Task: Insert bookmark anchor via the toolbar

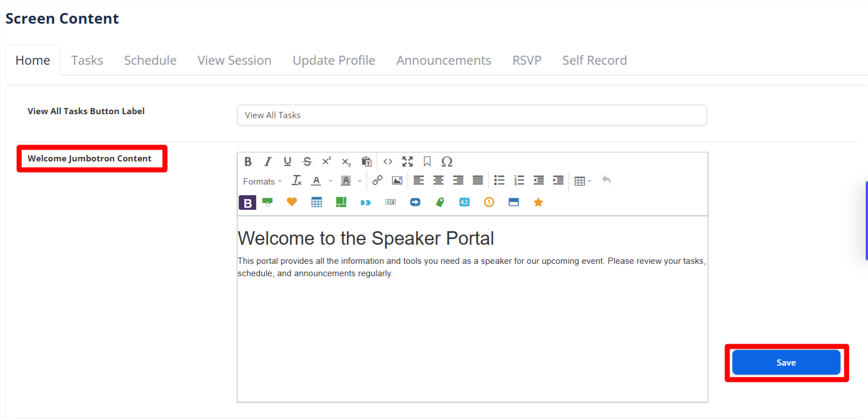Action: tap(427, 162)
